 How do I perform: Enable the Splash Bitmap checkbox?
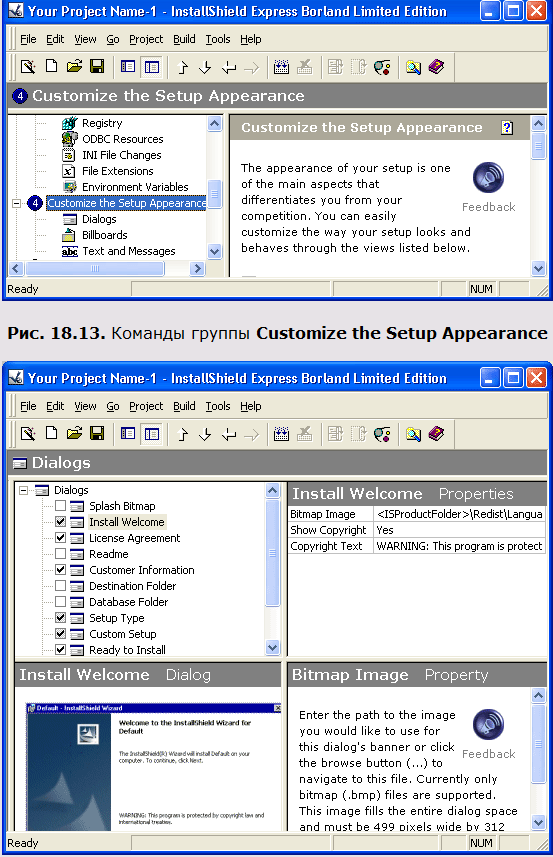(61, 506)
